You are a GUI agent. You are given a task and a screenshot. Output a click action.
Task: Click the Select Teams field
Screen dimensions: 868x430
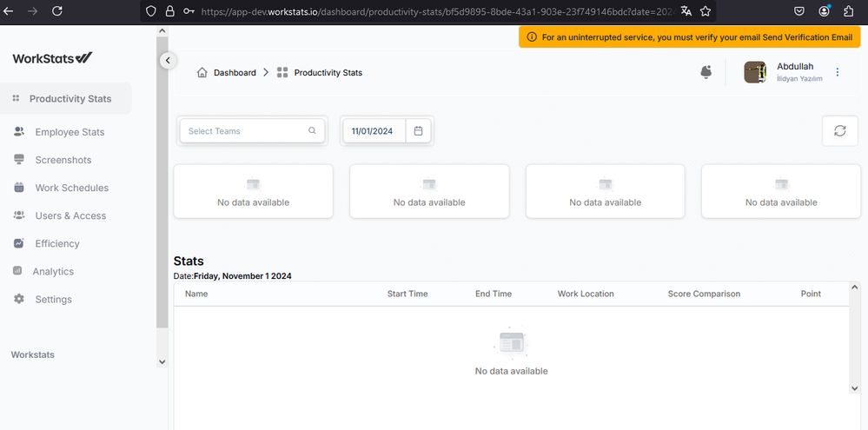(x=252, y=130)
